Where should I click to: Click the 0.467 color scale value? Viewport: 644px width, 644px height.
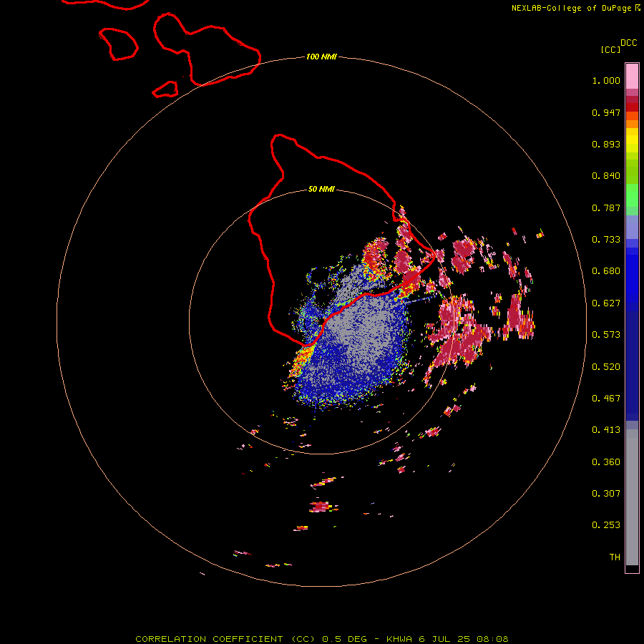[x=606, y=399]
